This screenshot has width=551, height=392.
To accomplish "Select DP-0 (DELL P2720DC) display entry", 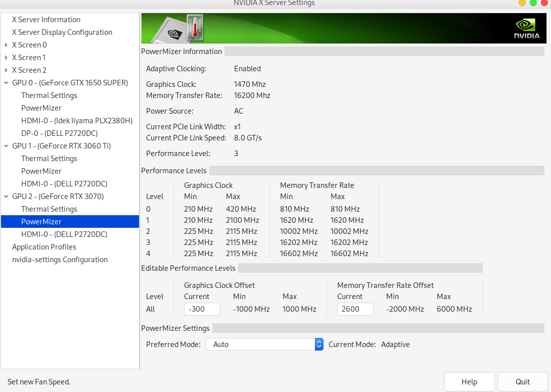I will click(x=59, y=133).
